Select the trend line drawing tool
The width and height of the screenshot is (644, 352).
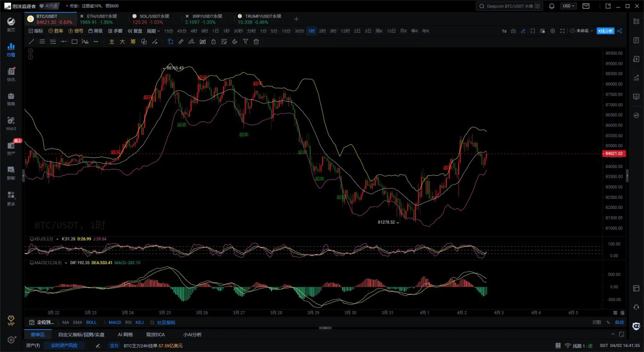click(31, 41)
